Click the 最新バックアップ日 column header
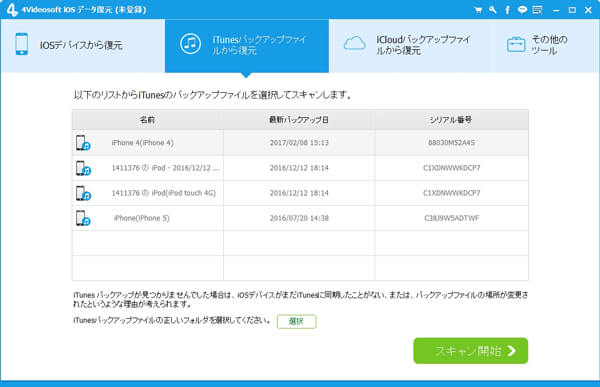Viewport: 600px width, 387px height. [x=299, y=120]
